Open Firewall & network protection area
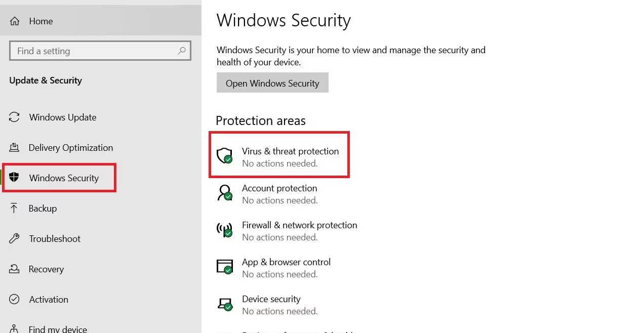 [x=299, y=225]
